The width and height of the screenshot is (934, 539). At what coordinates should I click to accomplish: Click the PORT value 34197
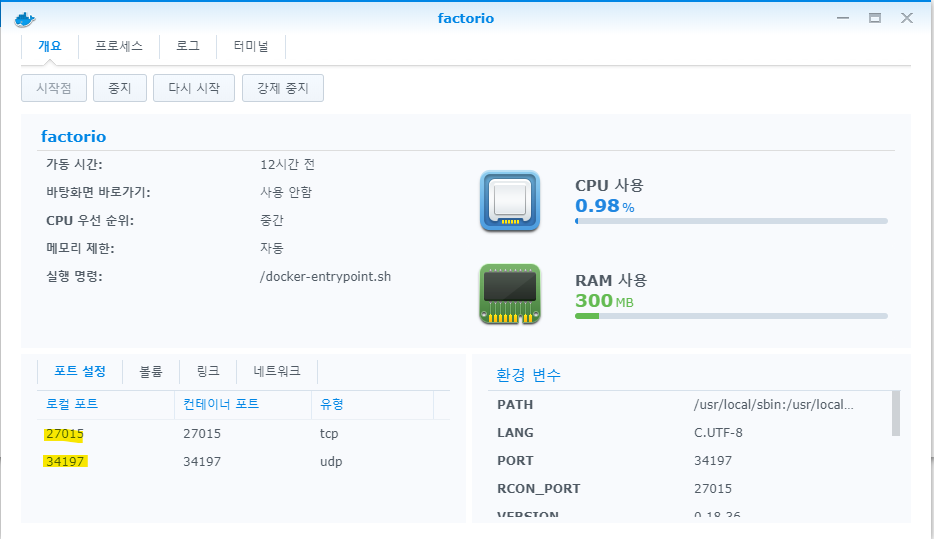tap(713, 460)
